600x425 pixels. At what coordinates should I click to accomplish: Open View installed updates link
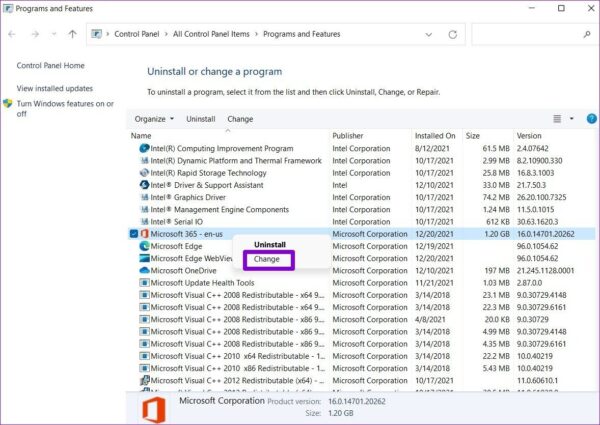55,88
